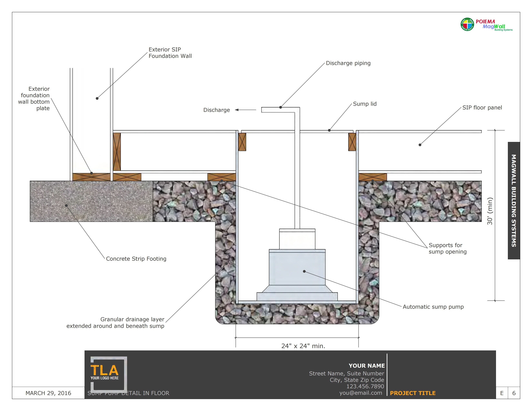532x411 pixels.
Task: Click the concrete footing block in drawing
Action: [91, 201]
